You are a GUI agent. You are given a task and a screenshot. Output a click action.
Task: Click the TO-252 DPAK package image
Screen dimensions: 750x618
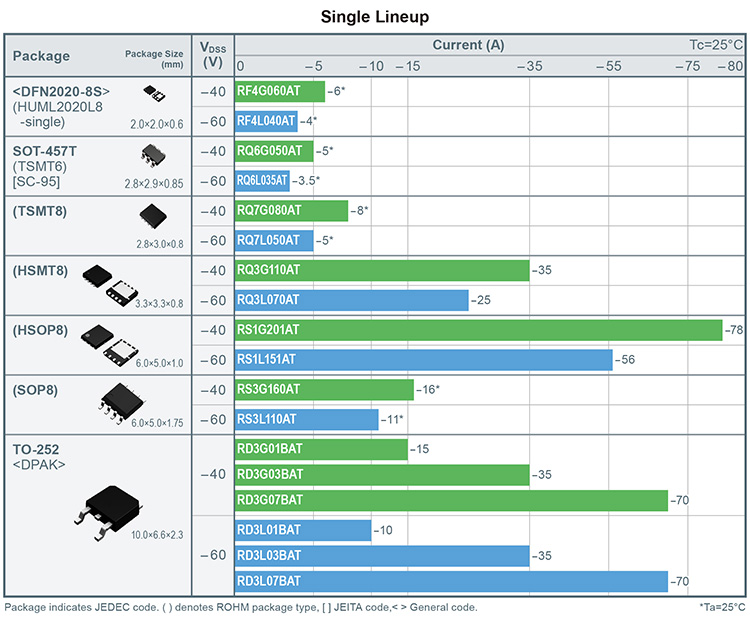[x=108, y=512]
